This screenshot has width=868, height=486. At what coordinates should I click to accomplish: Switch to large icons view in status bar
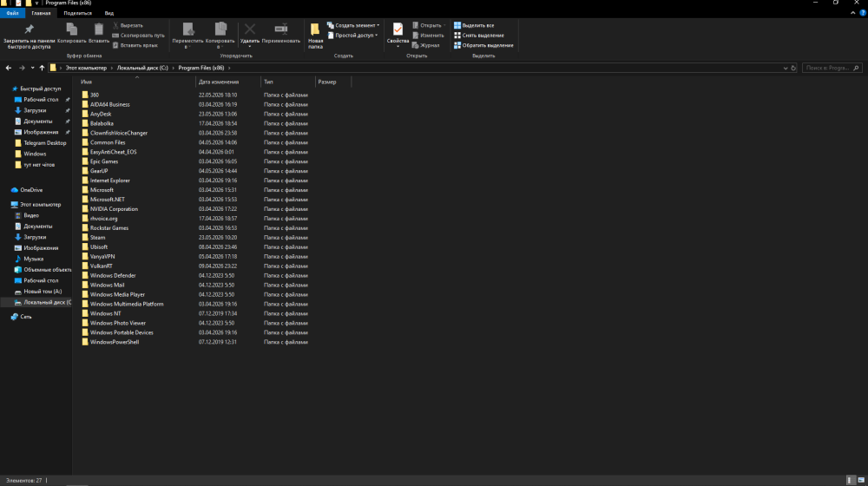tap(861, 481)
